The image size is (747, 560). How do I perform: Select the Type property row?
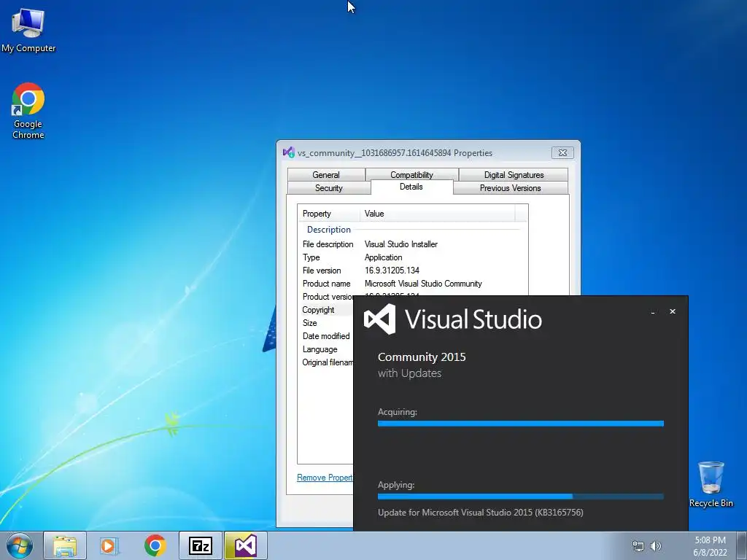tap(413, 257)
